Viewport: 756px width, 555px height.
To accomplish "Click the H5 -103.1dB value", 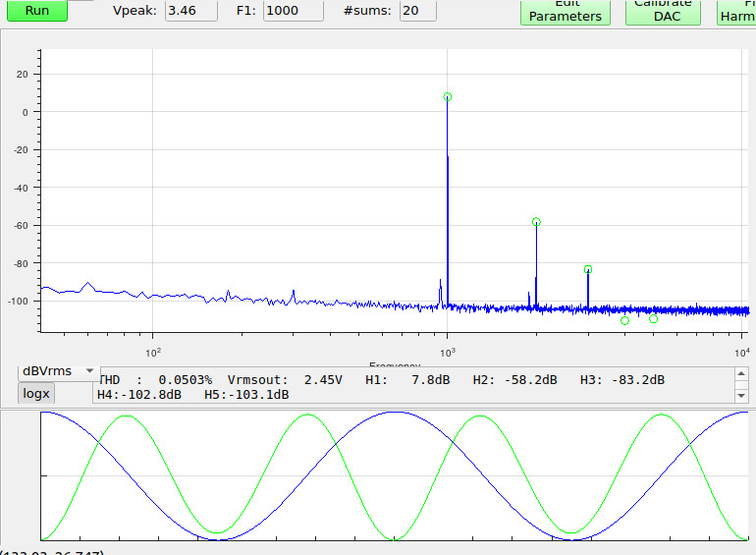I will click(x=246, y=395).
